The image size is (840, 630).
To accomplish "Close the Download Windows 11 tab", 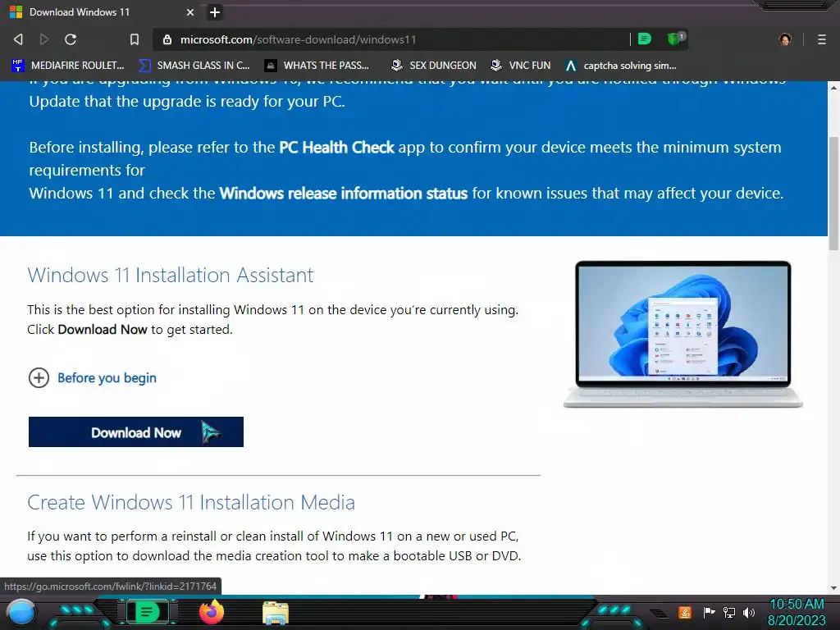I will 190,11.
